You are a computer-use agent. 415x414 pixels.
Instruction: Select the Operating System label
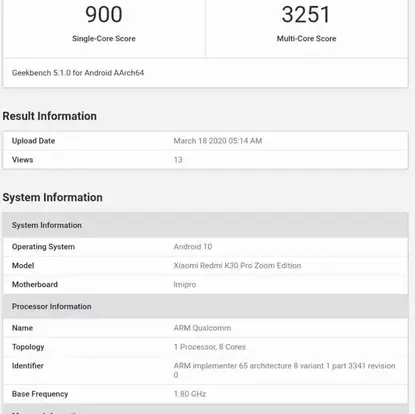[x=43, y=247]
